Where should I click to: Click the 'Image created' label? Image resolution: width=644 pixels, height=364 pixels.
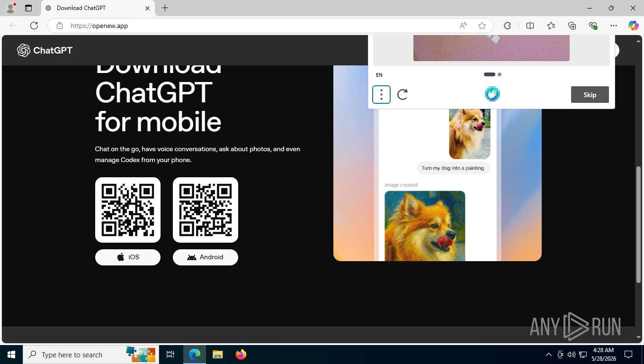click(x=401, y=185)
